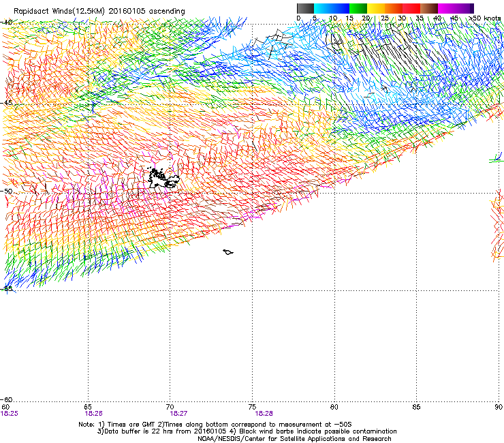Click the '25' legend scale label

click(x=385, y=18)
